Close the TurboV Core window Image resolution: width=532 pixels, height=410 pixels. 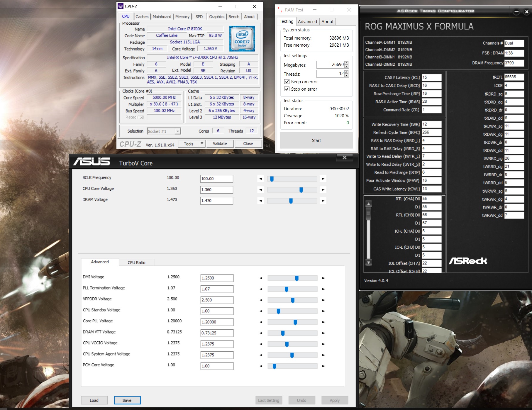[x=345, y=157]
